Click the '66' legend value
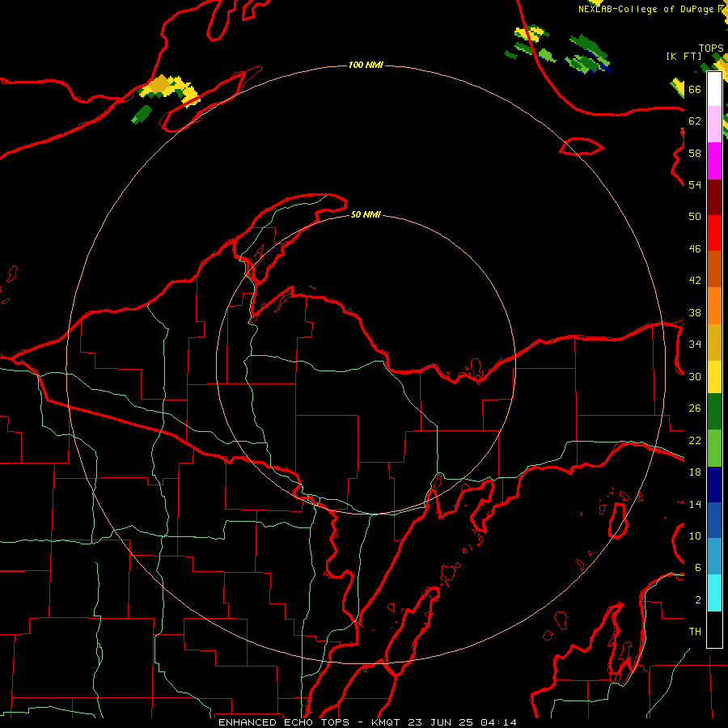 click(695, 89)
